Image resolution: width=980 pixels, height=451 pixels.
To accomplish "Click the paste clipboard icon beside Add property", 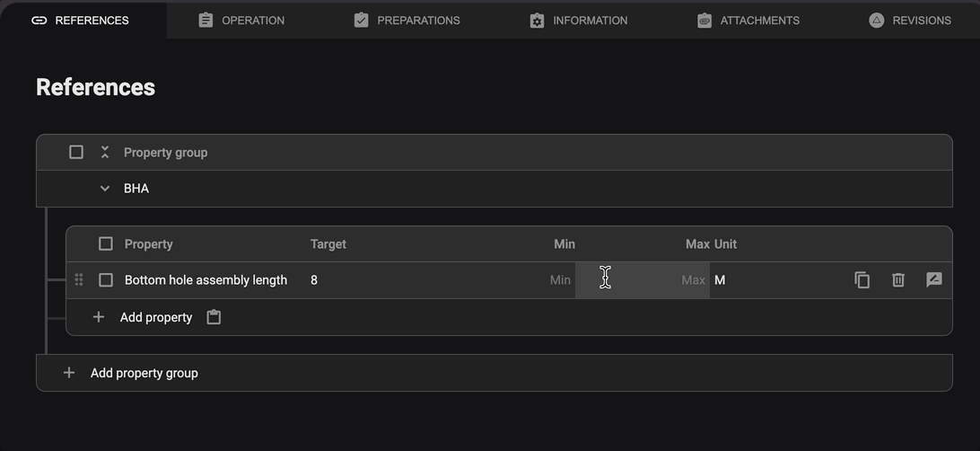I will (214, 317).
